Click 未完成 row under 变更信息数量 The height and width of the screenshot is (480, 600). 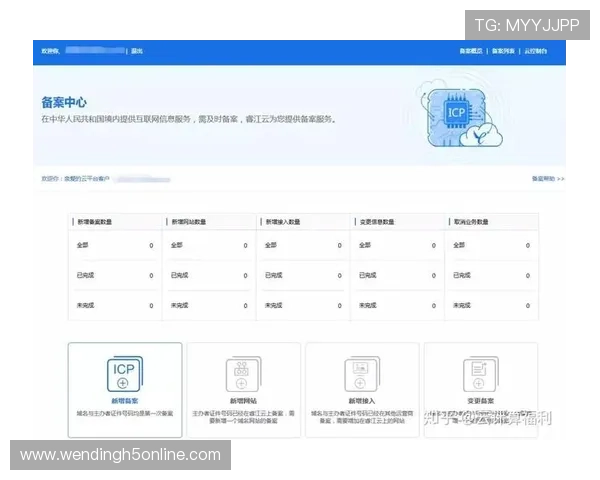tap(398, 305)
